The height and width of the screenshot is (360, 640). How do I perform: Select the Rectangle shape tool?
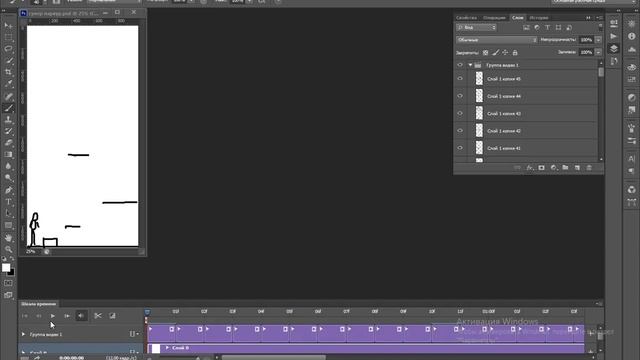[x=8, y=225]
